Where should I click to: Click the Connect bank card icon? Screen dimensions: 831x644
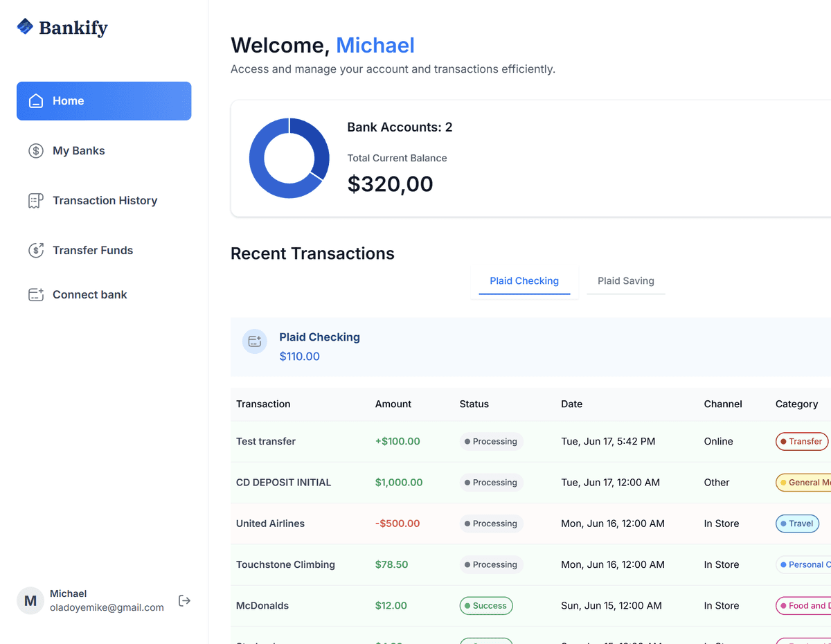pos(36,295)
